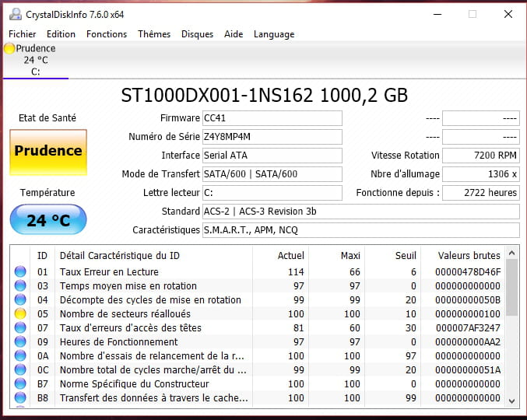Click the yellow Prudence health status button

[x=48, y=152]
